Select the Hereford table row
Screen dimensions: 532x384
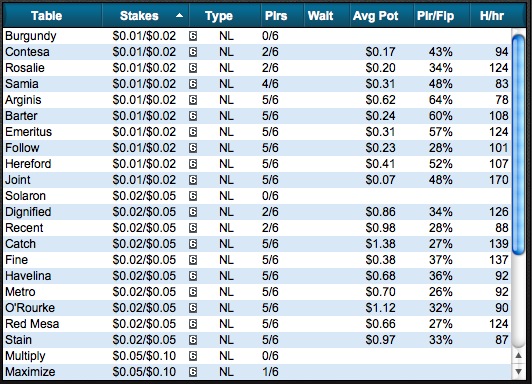click(257, 164)
